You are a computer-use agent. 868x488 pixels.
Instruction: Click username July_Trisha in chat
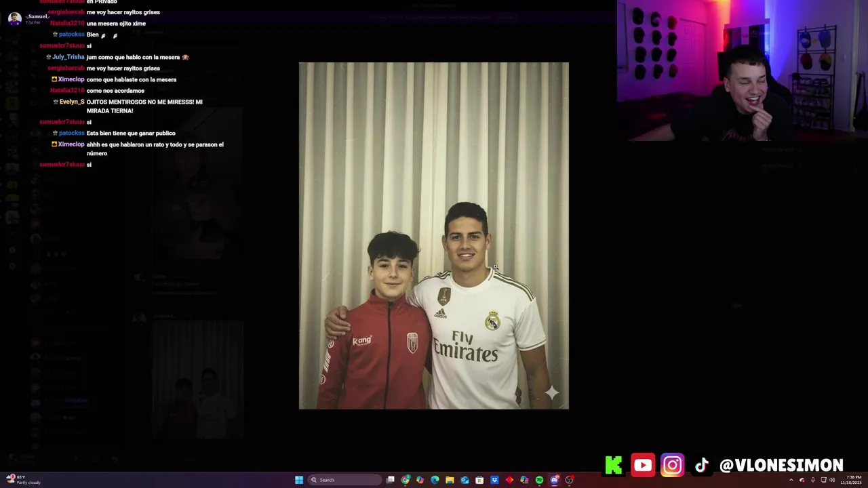pyautogui.click(x=68, y=57)
